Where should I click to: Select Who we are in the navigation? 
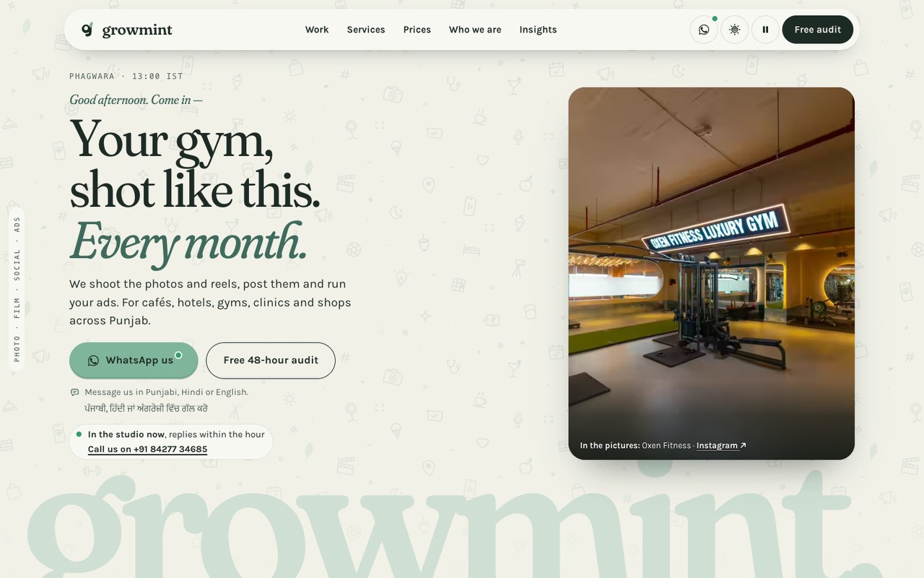[x=475, y=30]
